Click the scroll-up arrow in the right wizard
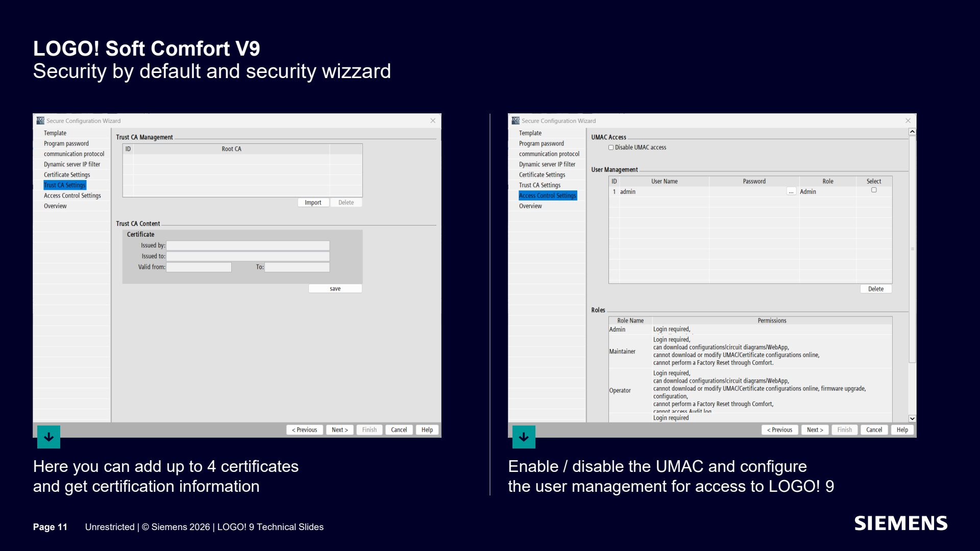 pos(912,132)
